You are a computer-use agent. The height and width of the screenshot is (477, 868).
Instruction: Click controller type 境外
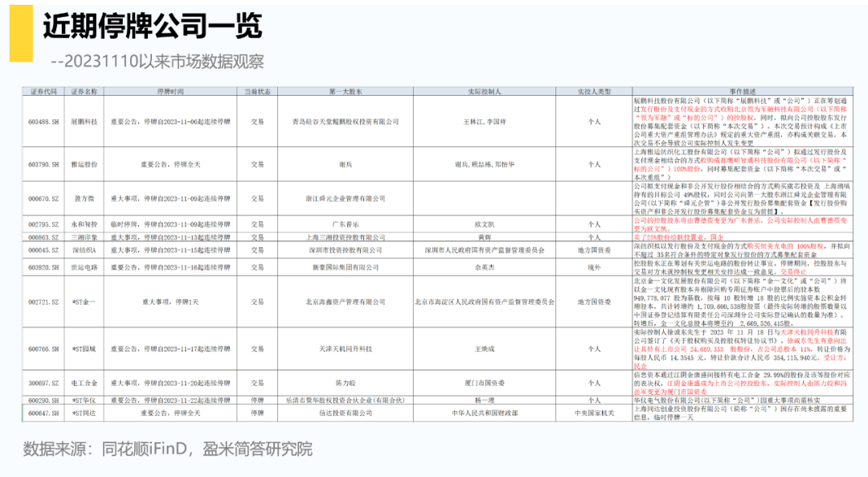point(594,267)
